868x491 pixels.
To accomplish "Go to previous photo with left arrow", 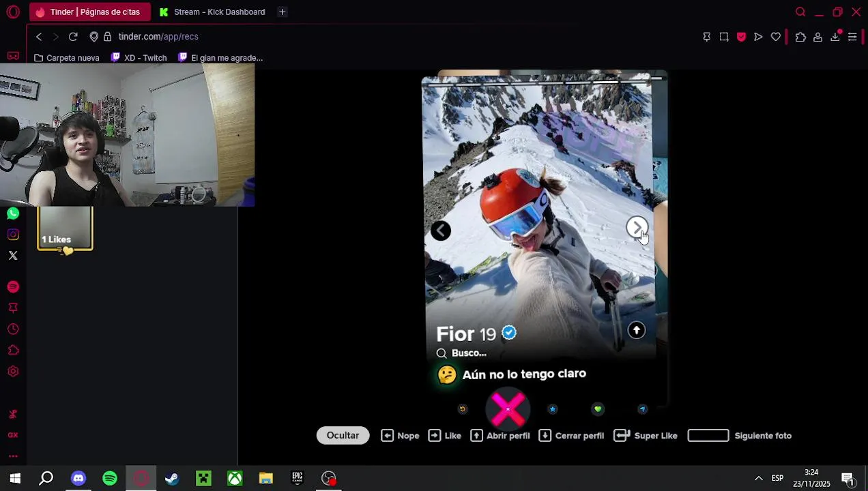I will 441,230.
